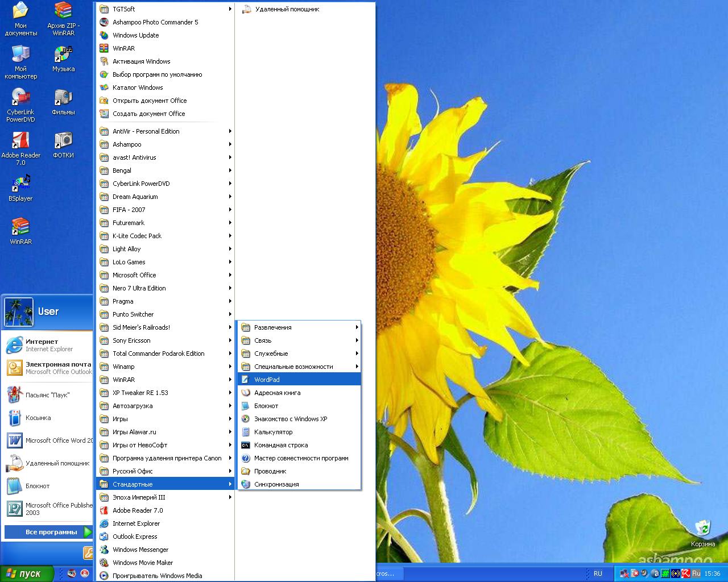
Task: Click the user account picture in Start menu
Action: tap(19, 312)
